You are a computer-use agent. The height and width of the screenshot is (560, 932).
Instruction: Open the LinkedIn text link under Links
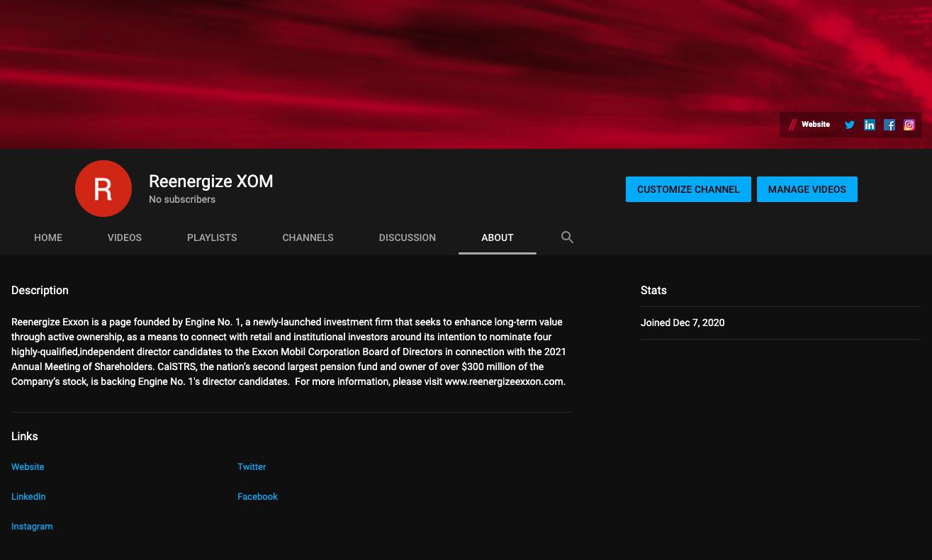click(28, 497)
